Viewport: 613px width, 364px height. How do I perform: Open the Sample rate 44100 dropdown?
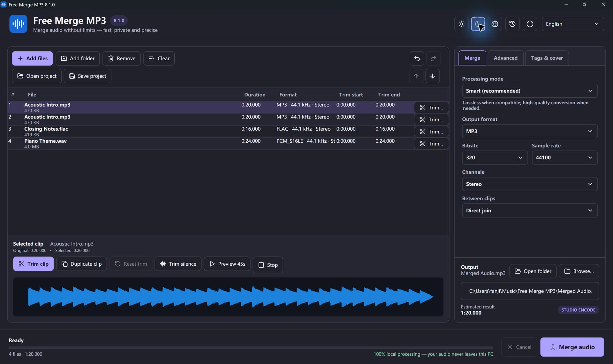564,157
